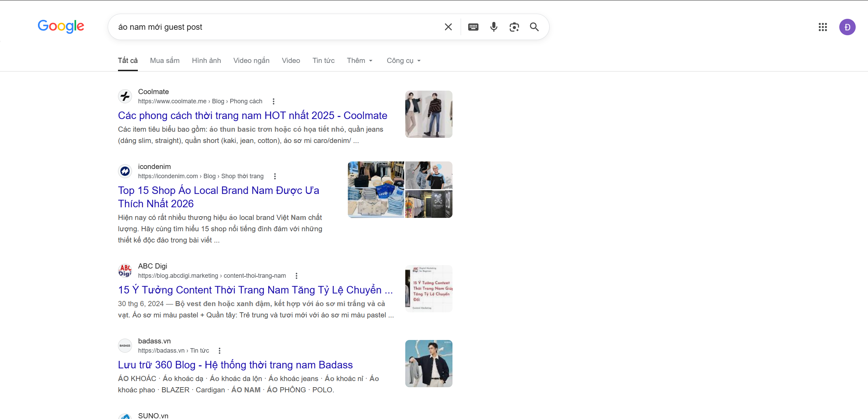This screenshot has height=419, width=868.
Task: Switch to the Mua sắm tab
Action: pyautogui.click(x=165, y=61)
